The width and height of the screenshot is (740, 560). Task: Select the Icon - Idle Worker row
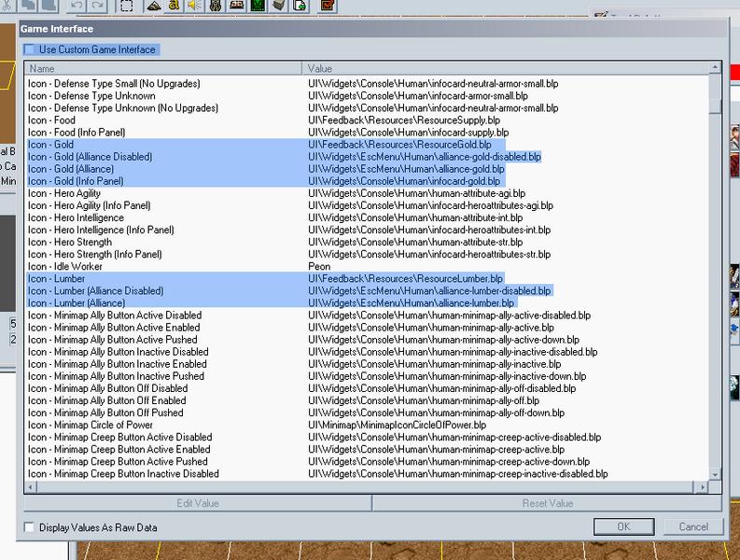pos(367,266)
